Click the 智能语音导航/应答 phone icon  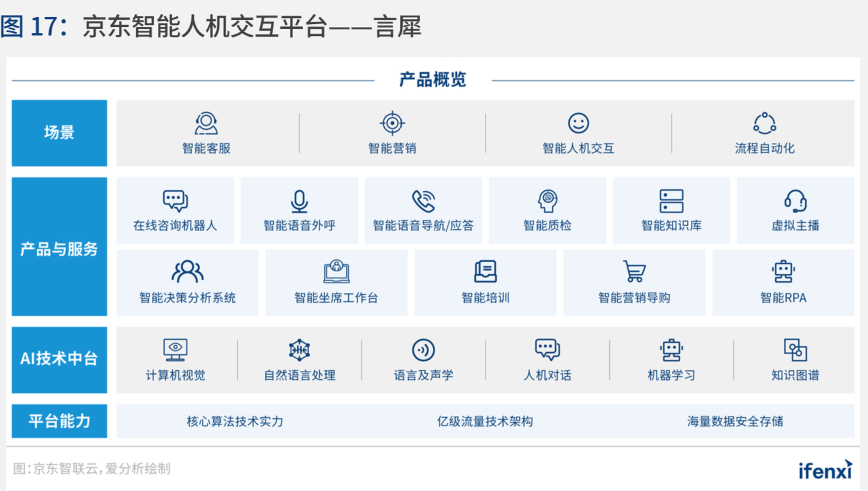click(x=423, y=201)
